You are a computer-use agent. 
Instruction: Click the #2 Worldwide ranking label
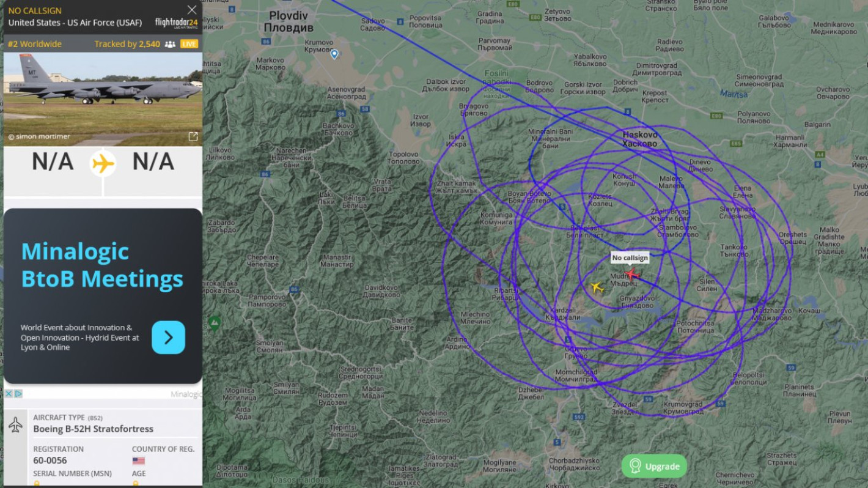coord(35,44)
